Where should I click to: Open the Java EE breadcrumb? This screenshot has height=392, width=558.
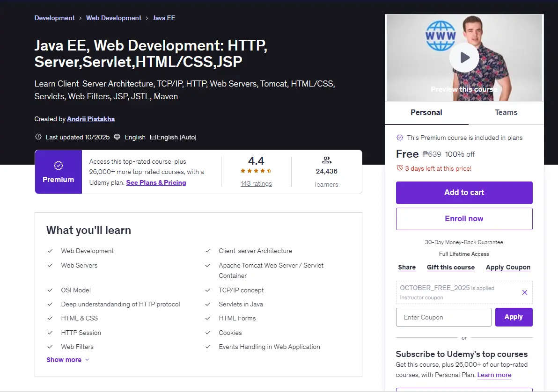click(x=164, y=18)
